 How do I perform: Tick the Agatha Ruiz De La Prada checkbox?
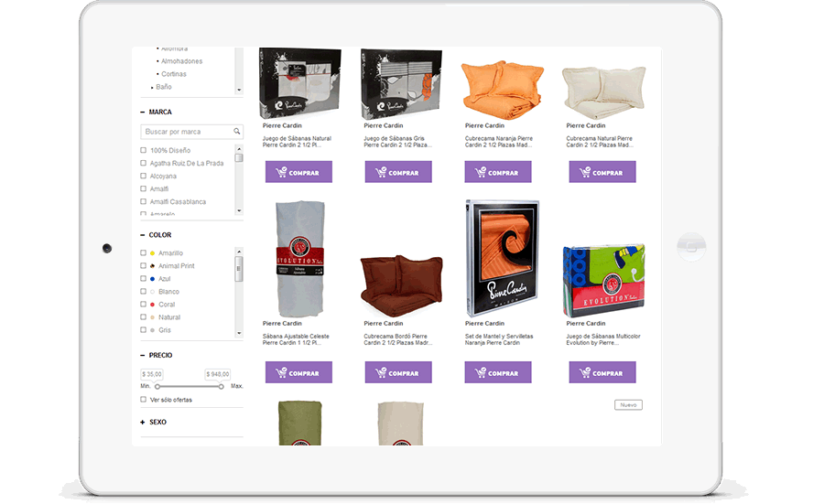[x=143, y=163]
